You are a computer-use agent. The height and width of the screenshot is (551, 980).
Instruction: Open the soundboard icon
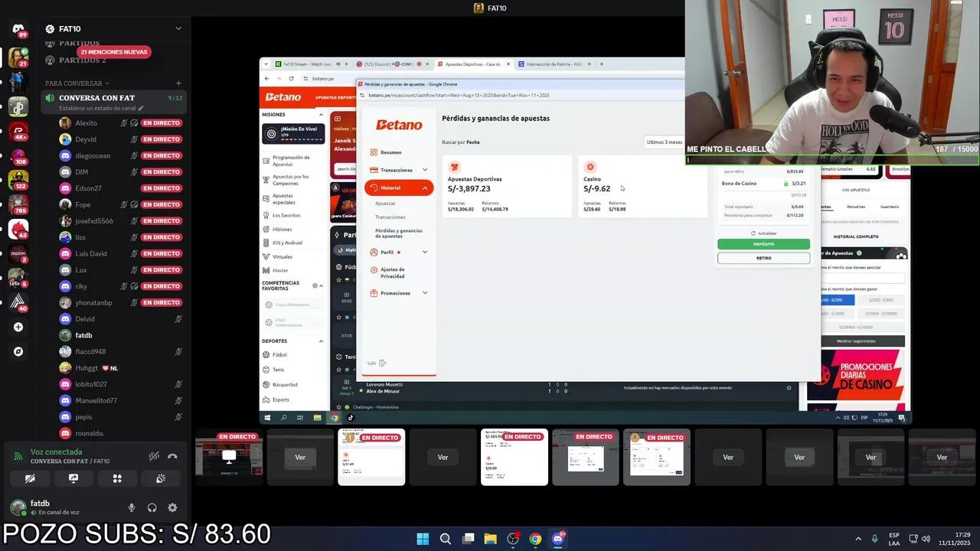[161, 478]
